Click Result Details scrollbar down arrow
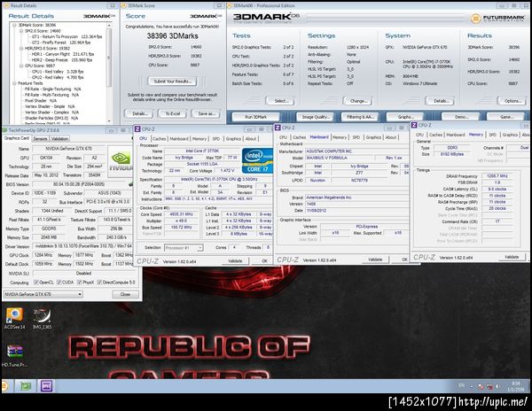 [109, 121]
